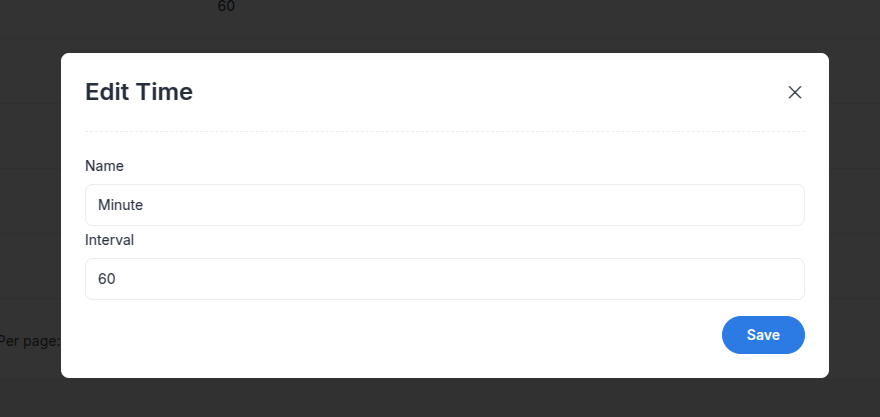Focus the Interval input field
Image resolution: width=880 pixels, height=417 pixels.
[444, 279]
